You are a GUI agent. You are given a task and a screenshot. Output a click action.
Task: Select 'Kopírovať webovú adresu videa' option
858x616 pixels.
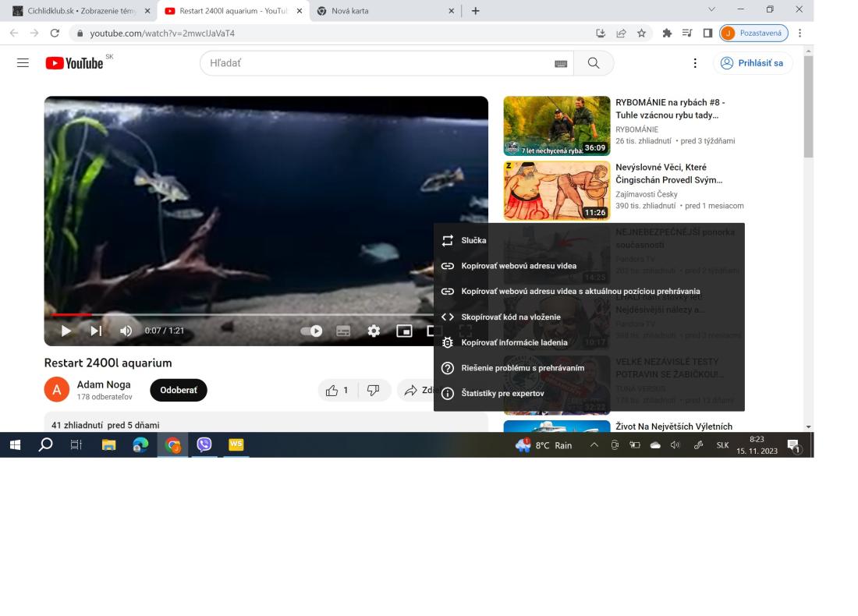519,266
